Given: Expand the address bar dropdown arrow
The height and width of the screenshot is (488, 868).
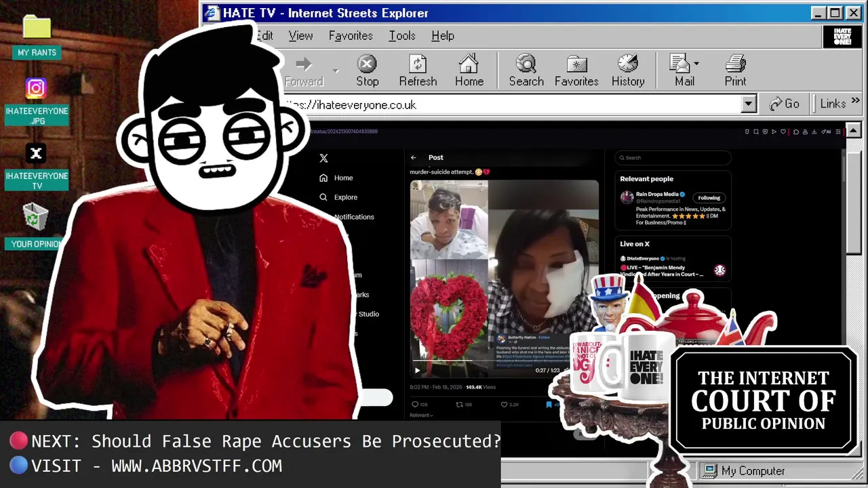Looking at the screenshot, I should click(x=749, y=104).
